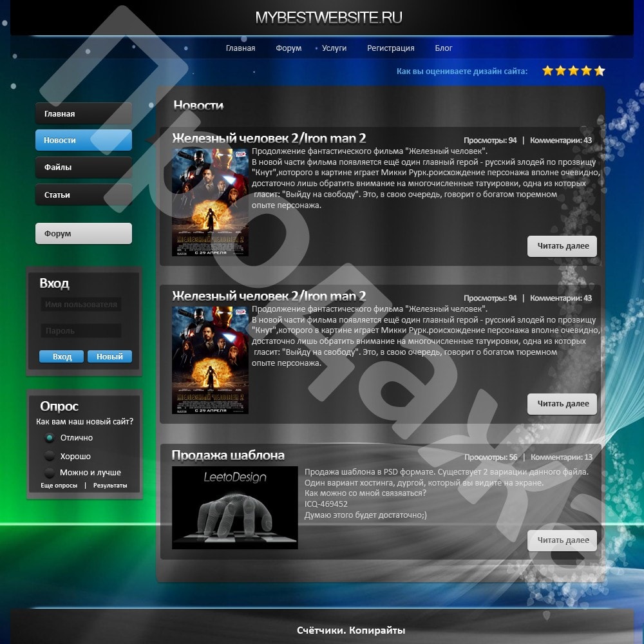Click second Iron Man 2 poster thumbnail

click(x=210, y=360)
